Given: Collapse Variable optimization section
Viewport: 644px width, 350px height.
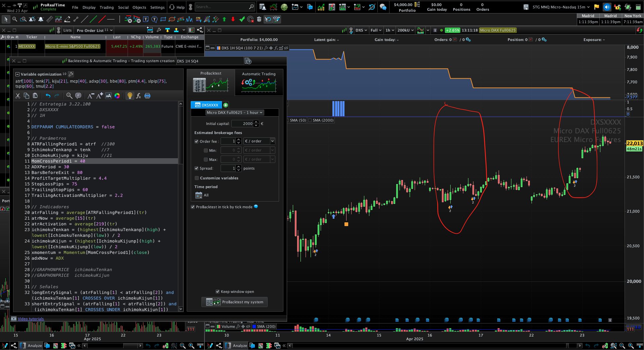Looking at the screenshot, I should (17, 74).
